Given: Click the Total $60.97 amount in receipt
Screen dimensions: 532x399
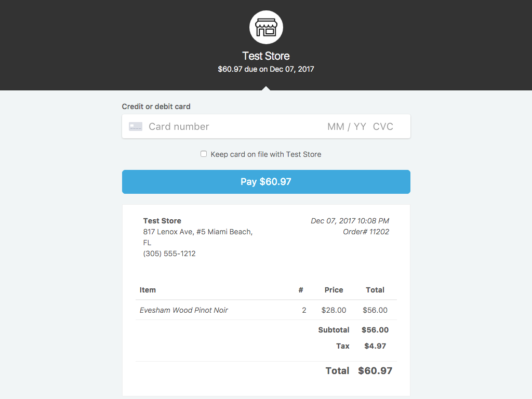Looking at the screenshot, I should point(375,371).
